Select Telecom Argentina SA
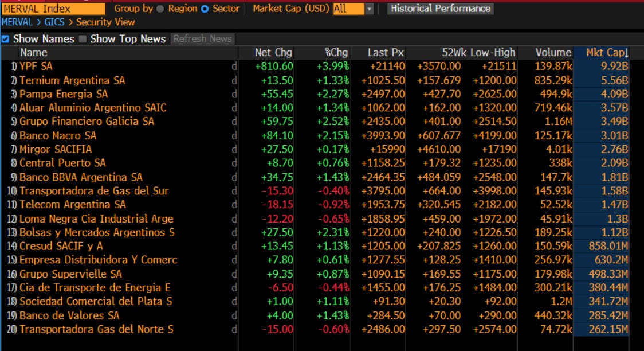Screen dimensions: 644x351 pos(73,205)
